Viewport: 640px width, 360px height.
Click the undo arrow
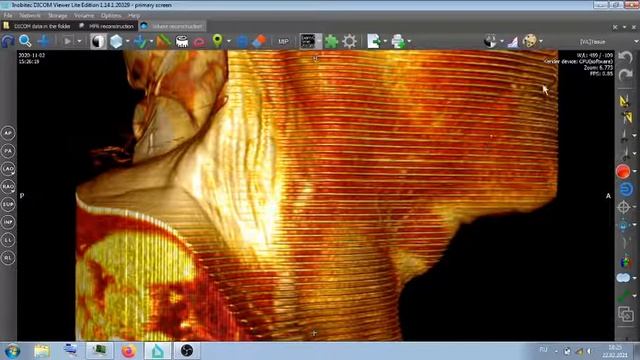pos(625,57)
